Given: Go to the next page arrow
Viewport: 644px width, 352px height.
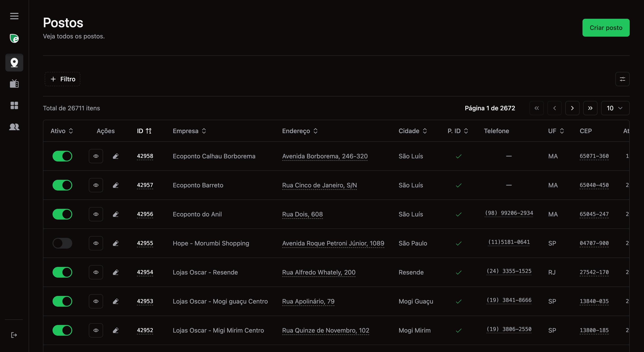Looking at the screenshot, I should coord(572,108).
